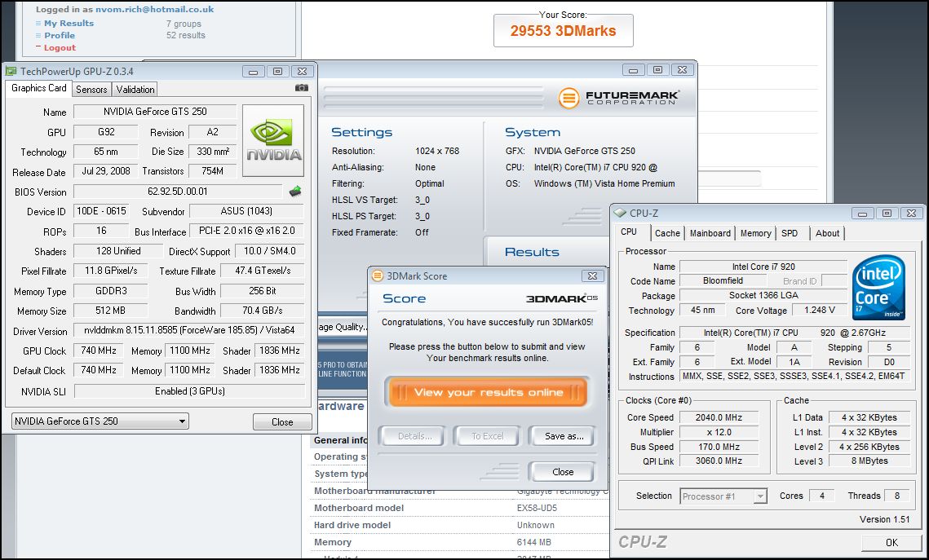The width and height of the screenshot is (929, 560).
Task: Click the 'ASUS (1043)' subvendor value
Action: [246, 211]
